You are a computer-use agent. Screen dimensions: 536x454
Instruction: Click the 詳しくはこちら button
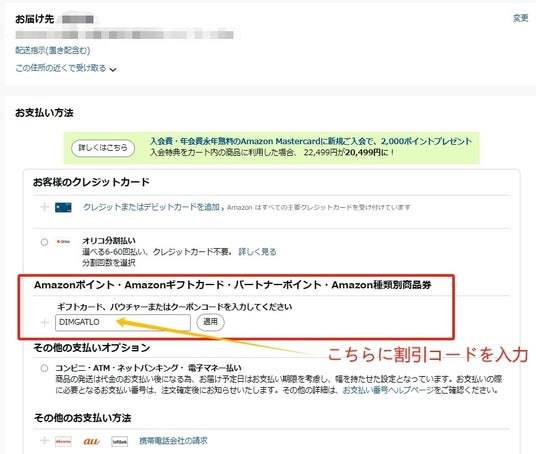tap(103, 148)
